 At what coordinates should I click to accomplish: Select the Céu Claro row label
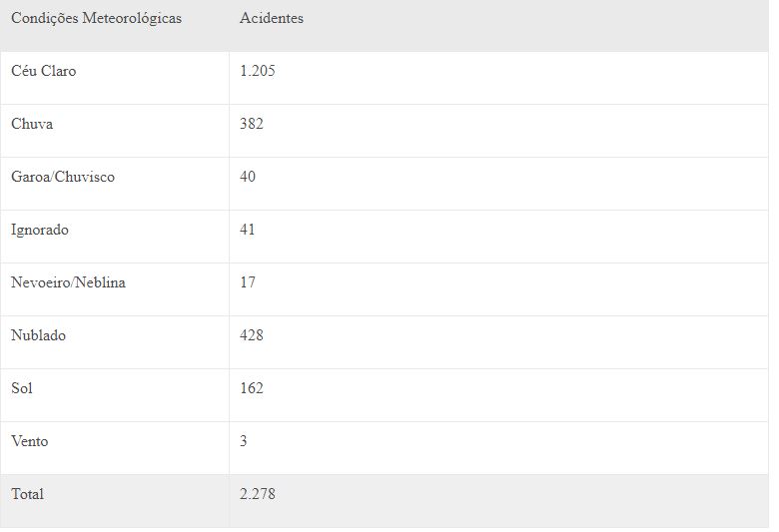[x=44, y=71]
